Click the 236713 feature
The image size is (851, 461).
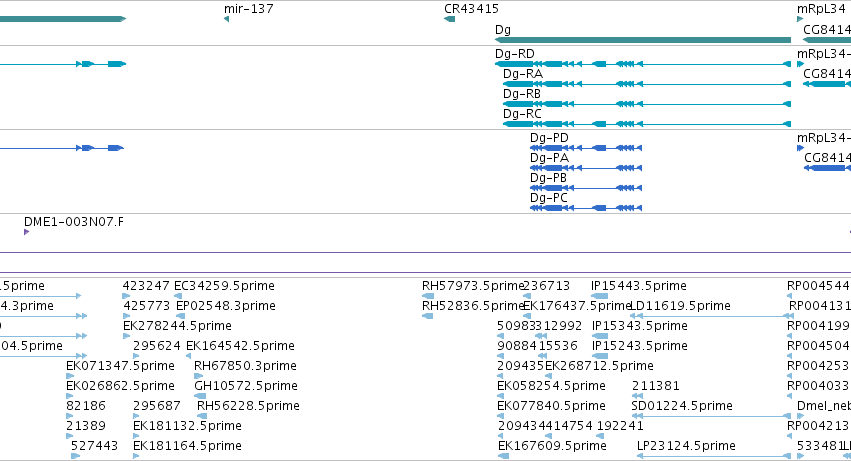pyautogui.click(x=526, y=296)
